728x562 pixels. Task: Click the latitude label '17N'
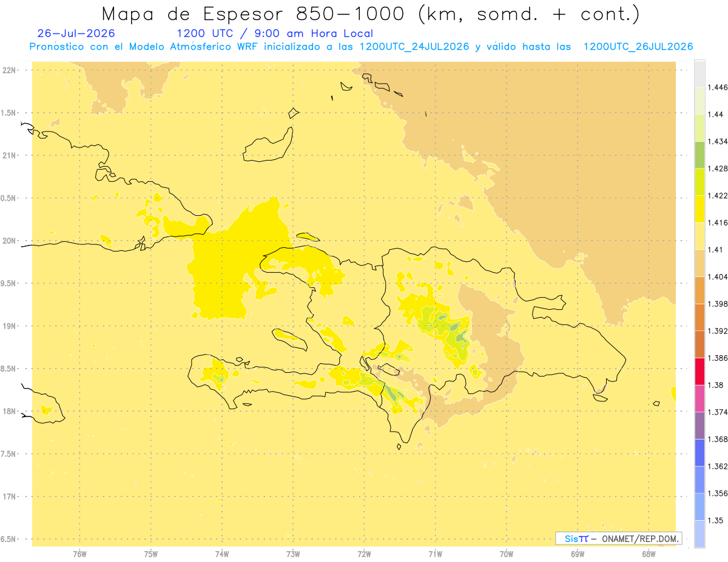9,497
